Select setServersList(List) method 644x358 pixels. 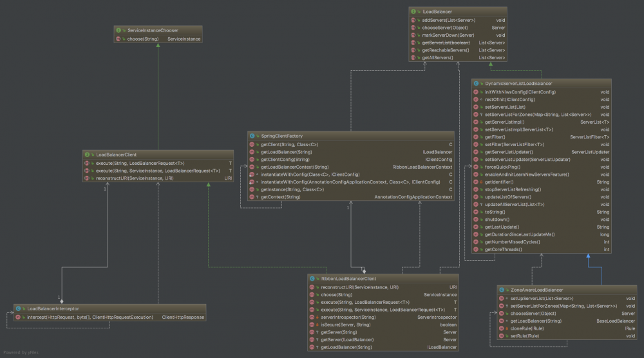coord(542,107)
